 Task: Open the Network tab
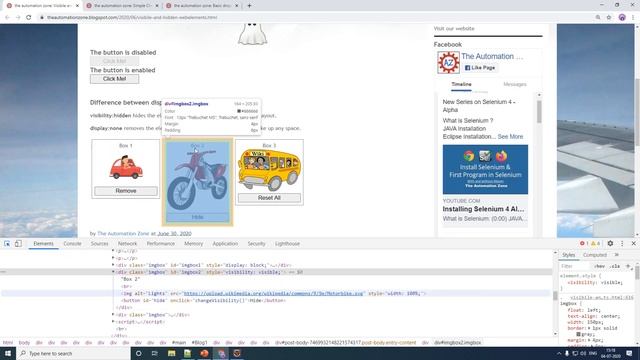tap(127, 244)
